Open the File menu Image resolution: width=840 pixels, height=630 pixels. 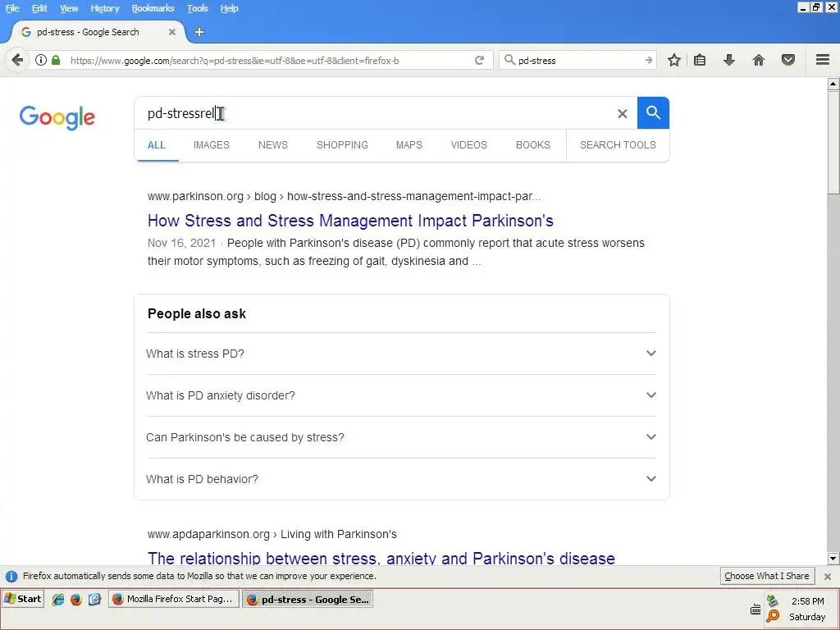[x=12, y=8]
